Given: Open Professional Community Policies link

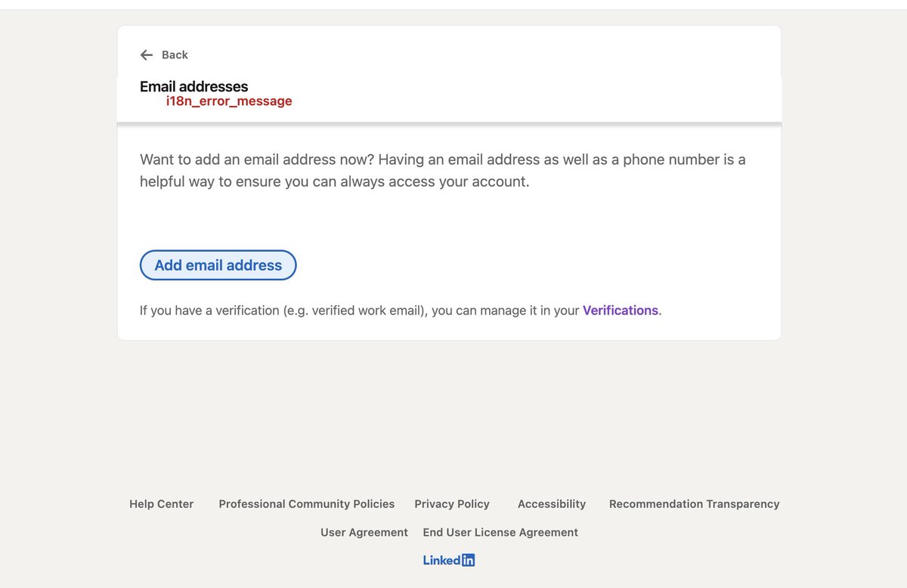Looking at the screenshot, I should [307, 504].
